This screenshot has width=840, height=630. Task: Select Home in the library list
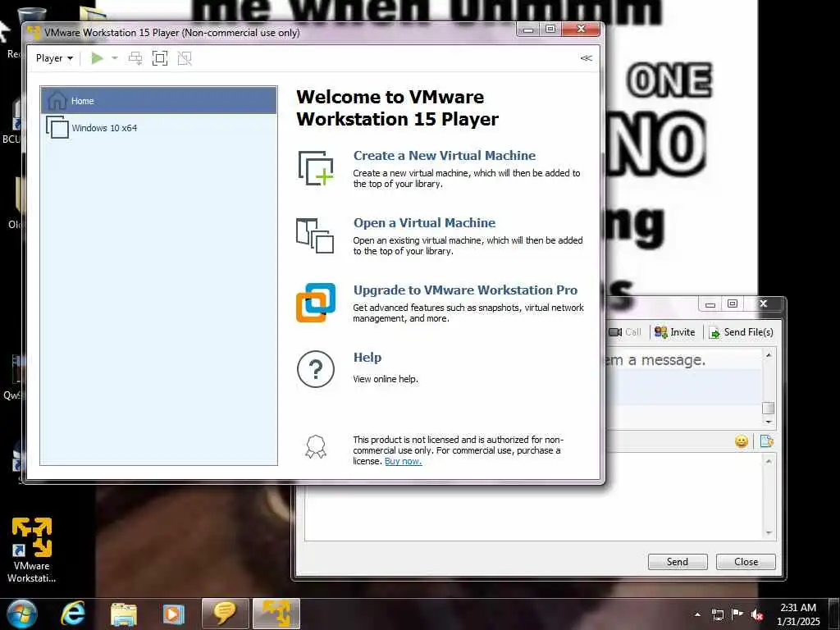[158, 101]
